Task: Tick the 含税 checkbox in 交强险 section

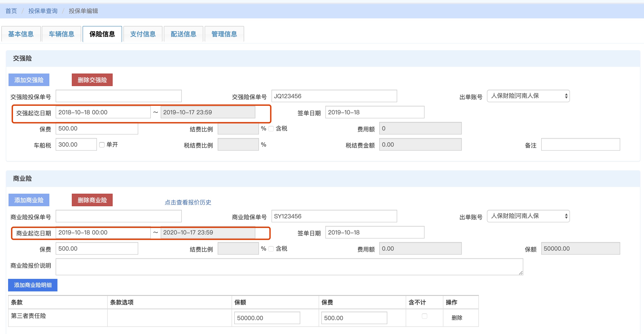Action: pyautogui.click(x=271, y=129)
